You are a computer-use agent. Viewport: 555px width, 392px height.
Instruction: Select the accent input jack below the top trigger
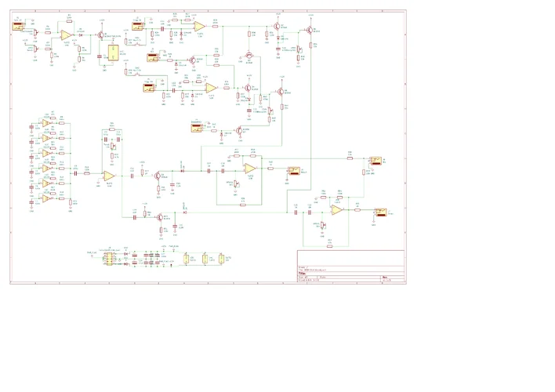[153, 58]
